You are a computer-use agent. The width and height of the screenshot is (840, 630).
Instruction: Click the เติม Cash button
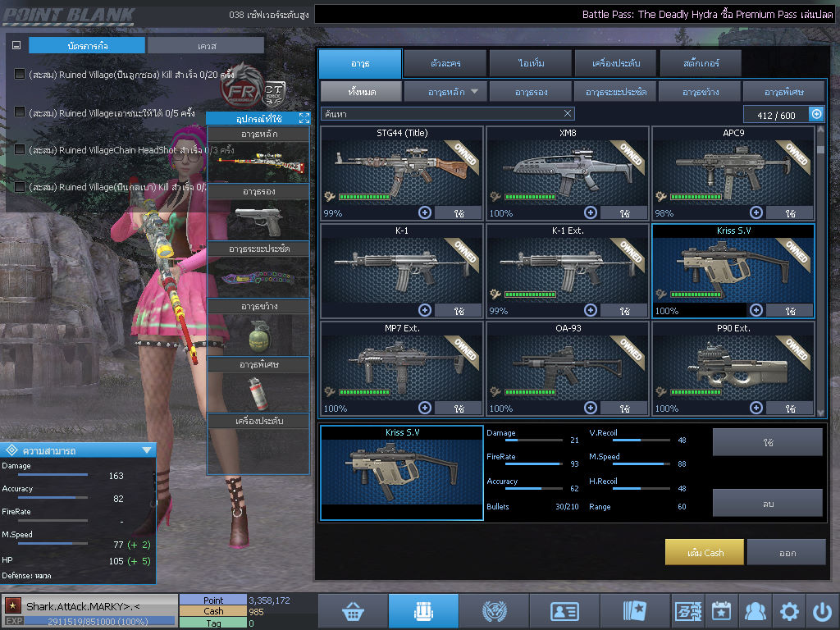tap(705, 552)
